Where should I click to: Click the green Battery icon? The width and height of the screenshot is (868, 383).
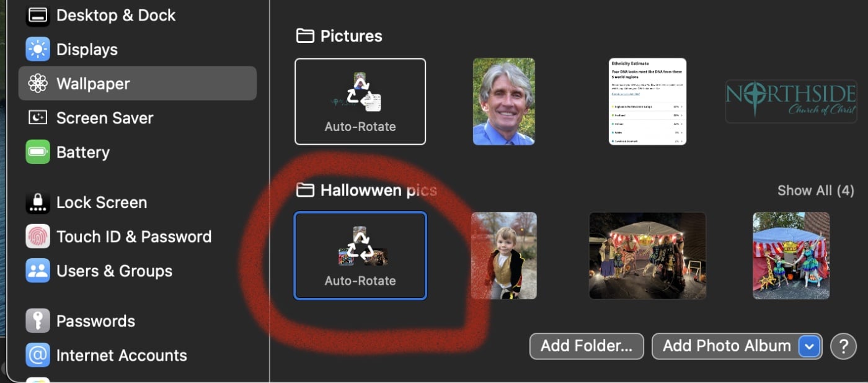(38, 152)
